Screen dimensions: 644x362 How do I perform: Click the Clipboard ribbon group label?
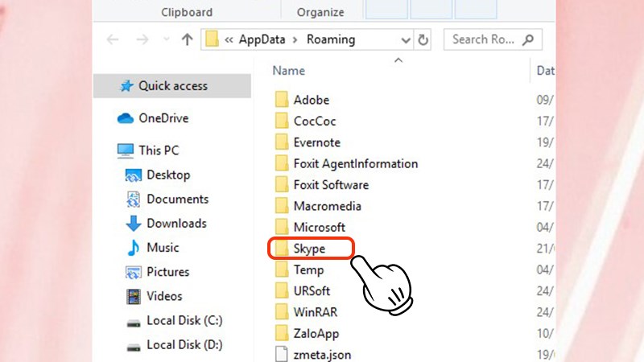pos(187,12)
